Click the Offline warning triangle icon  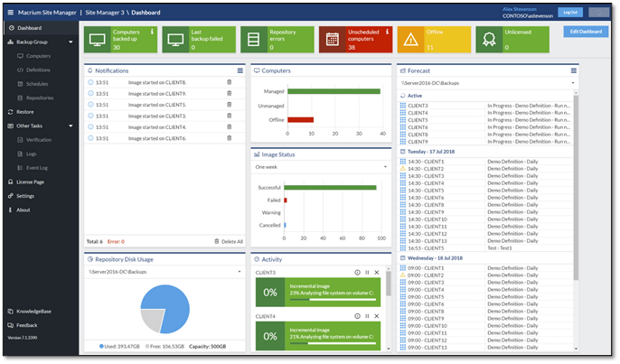411,40
